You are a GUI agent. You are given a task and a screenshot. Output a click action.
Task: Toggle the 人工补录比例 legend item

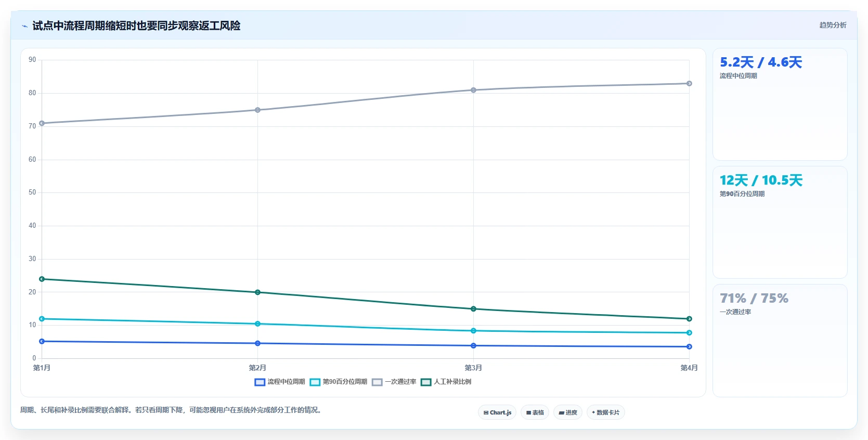tap(446, 382)
